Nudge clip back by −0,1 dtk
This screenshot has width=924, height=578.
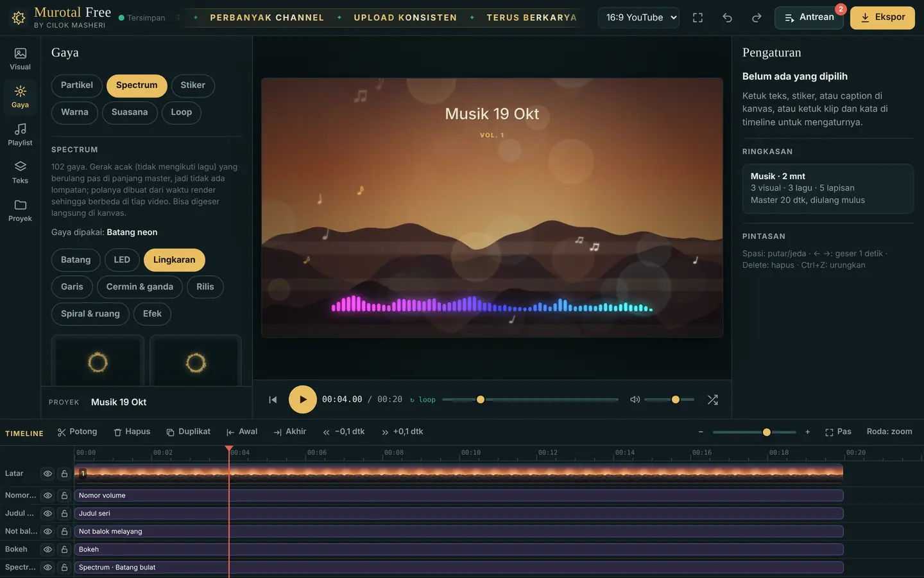click(344, 432)
